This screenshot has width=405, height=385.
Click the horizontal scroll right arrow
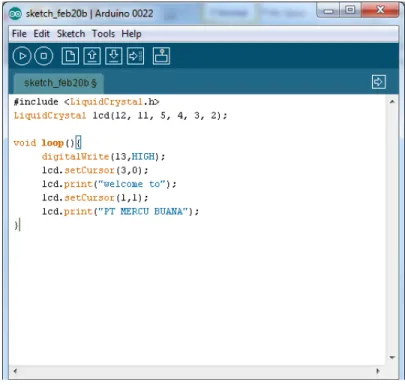coord(378,371)
